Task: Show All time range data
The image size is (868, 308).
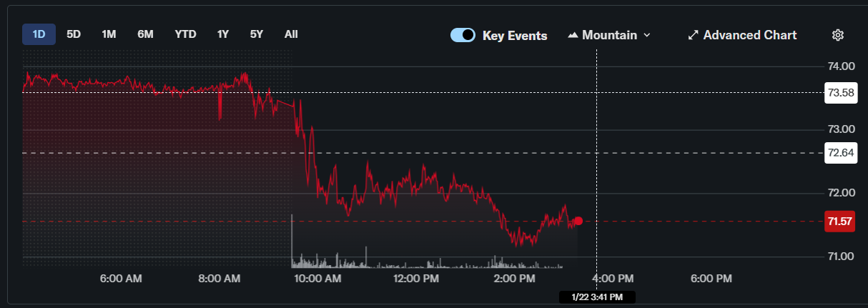Action: pyautogui.click(x=291, y=34)
